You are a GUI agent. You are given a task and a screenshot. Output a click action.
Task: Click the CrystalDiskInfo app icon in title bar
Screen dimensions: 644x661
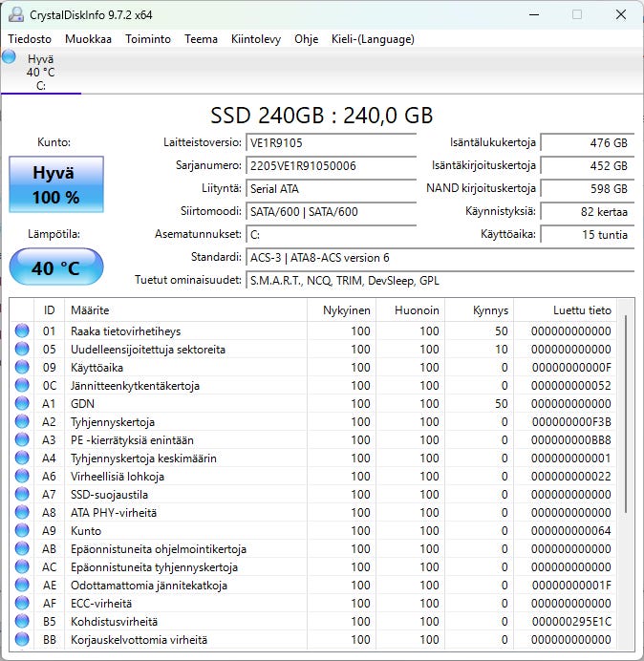coord(16,14)
